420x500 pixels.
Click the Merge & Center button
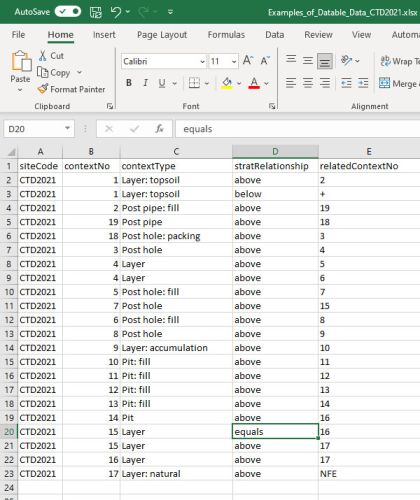(399, 83)
